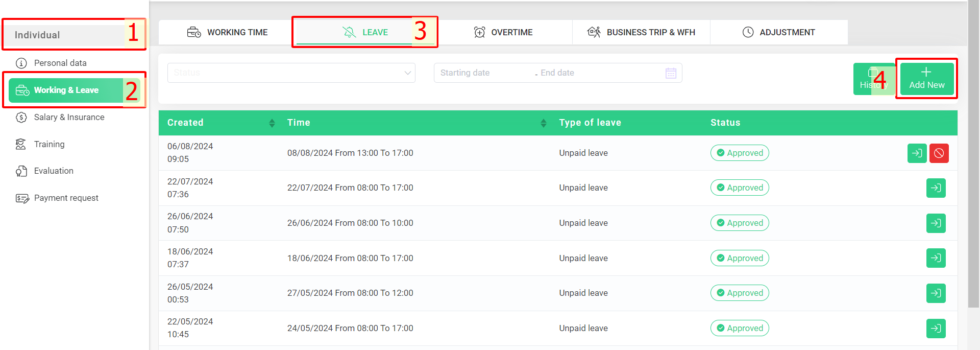
Task: Open detail arrow icon for 08/08/2024 leave
Action: click(917, 153)
